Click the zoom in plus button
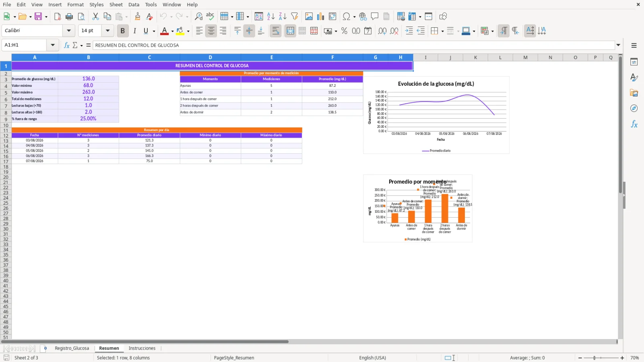Viewport: 644px width, 362px height. point(622,358)
